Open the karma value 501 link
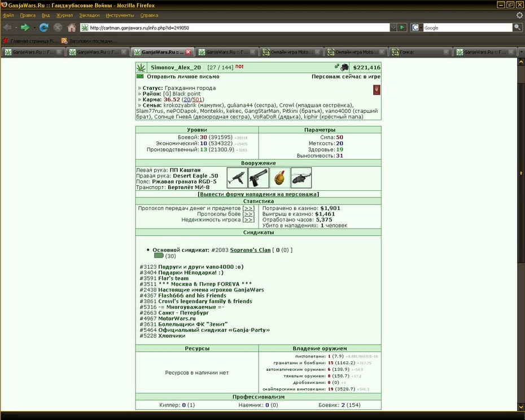The width and height of the screenshot is (525, 420). pyautogui.click(x=197, y=99)
